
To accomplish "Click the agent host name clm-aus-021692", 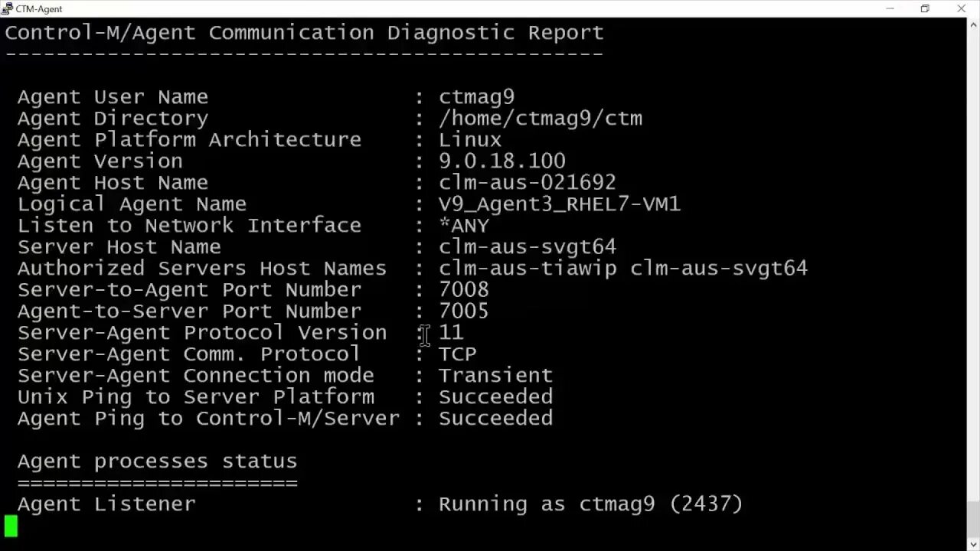I will coord(527,182).
